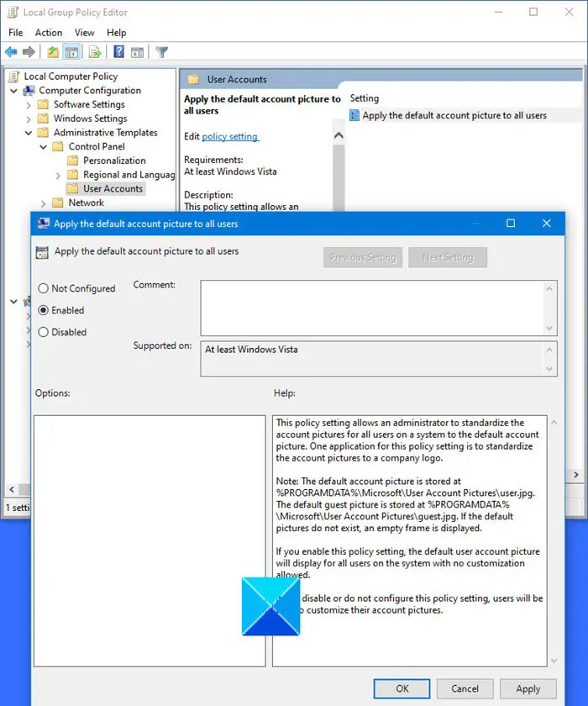Click the Comment box scroll down arrow
The height and width of the screenshot is (706, 588).
549,329
